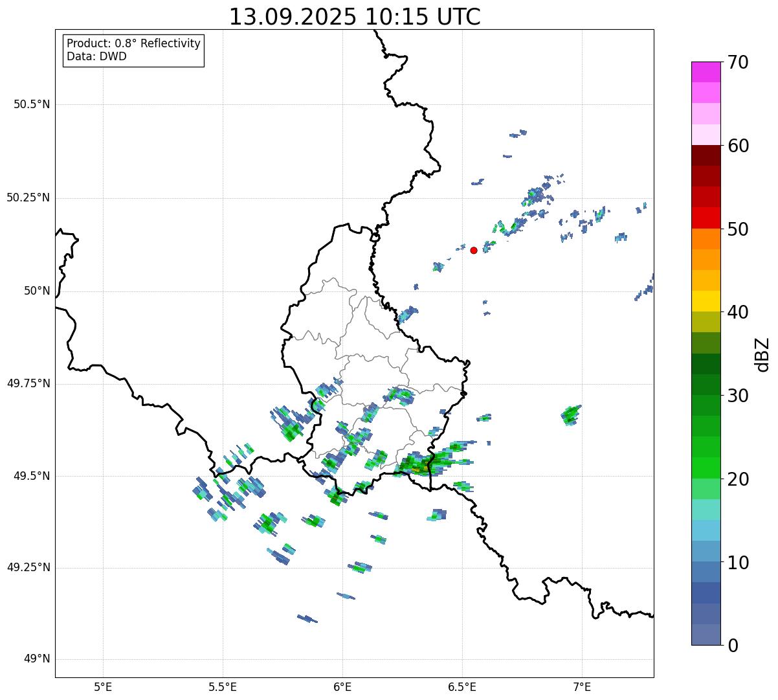Click the 70 tick label on colorbar
The image size is (778, 700).
coord(738,63)
